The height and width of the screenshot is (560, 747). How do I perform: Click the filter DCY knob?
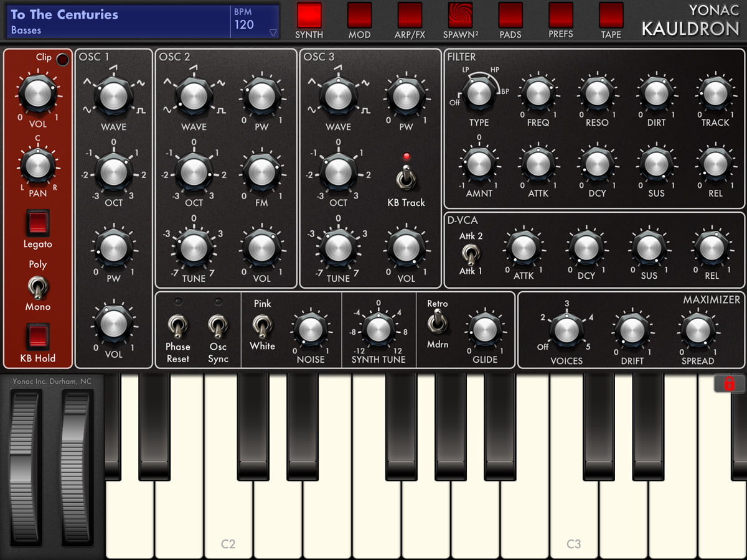click(597, 164)
